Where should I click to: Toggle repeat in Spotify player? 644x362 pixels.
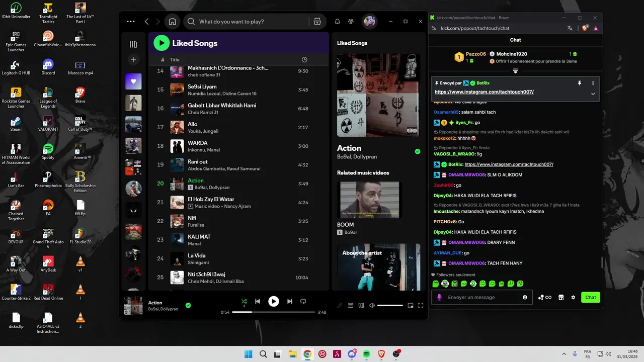point(303,301)
